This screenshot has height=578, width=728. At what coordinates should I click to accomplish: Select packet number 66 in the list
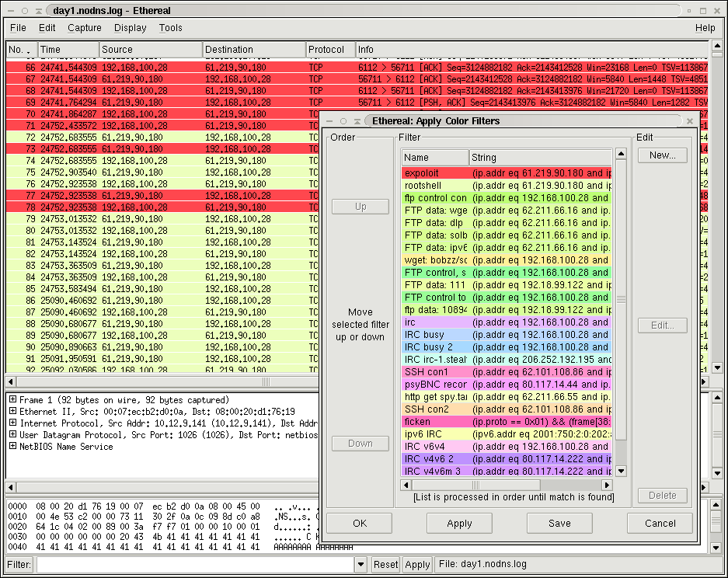point(357,68)
